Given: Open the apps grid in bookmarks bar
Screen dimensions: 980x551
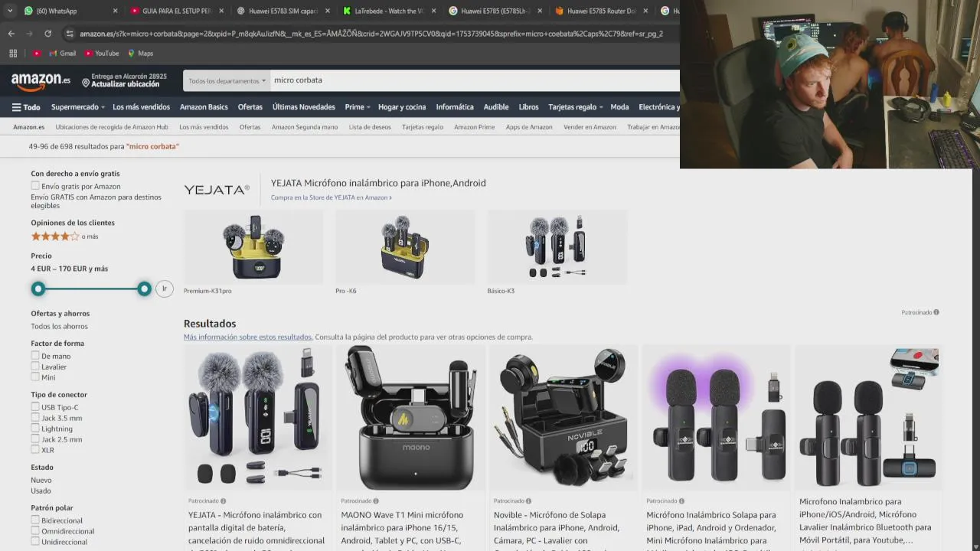Looking at the screenshot, I should 13,54.
